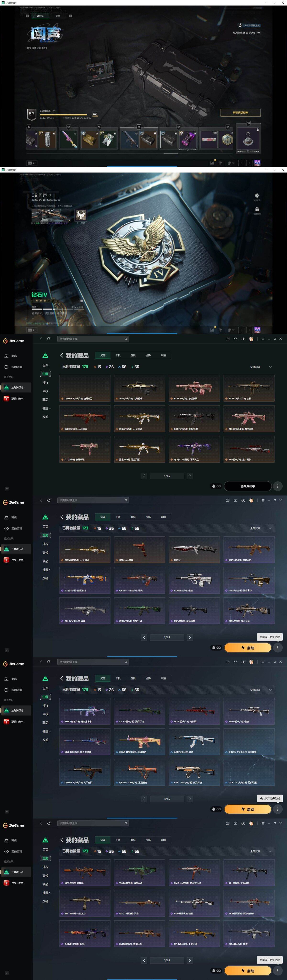Viewport: 287px width, 980px height.
Task: Click 启动 launch button in page 4/15 window
Action: coord(248,809)
